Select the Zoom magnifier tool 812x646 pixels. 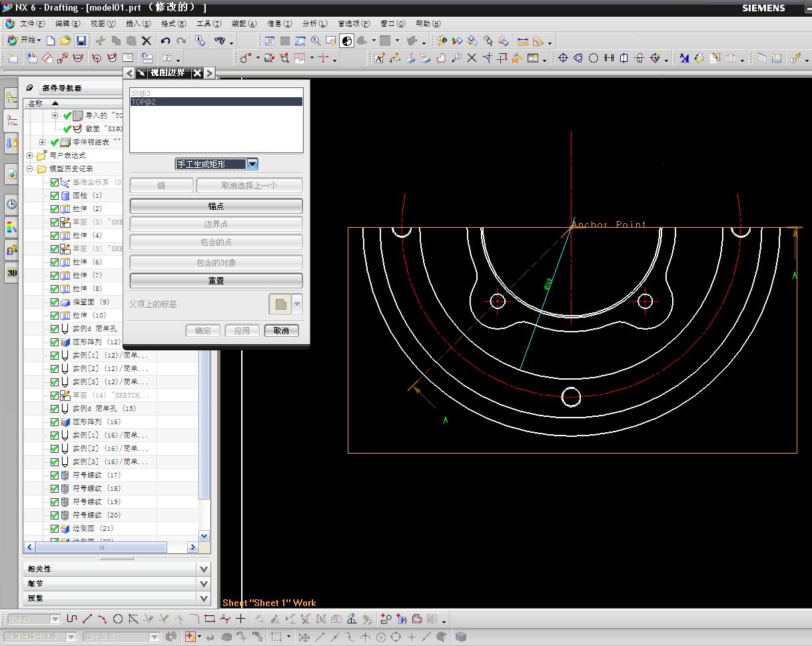point(315,41)
